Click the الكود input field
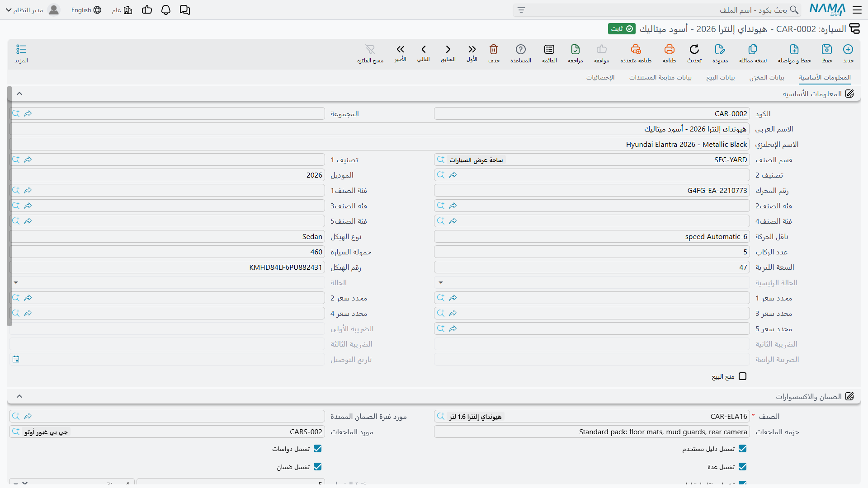Image resolution: width=868 pixels, height=488 pixels. [x=592, y=113]
